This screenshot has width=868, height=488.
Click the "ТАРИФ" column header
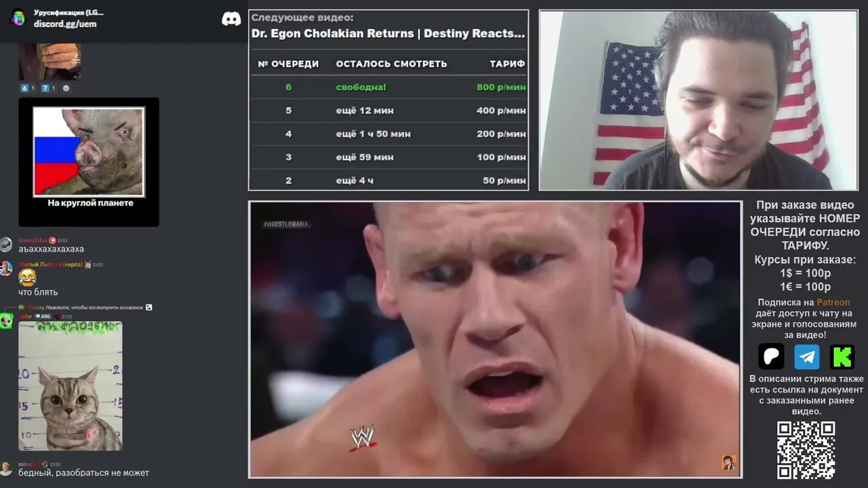coord(507,64)
